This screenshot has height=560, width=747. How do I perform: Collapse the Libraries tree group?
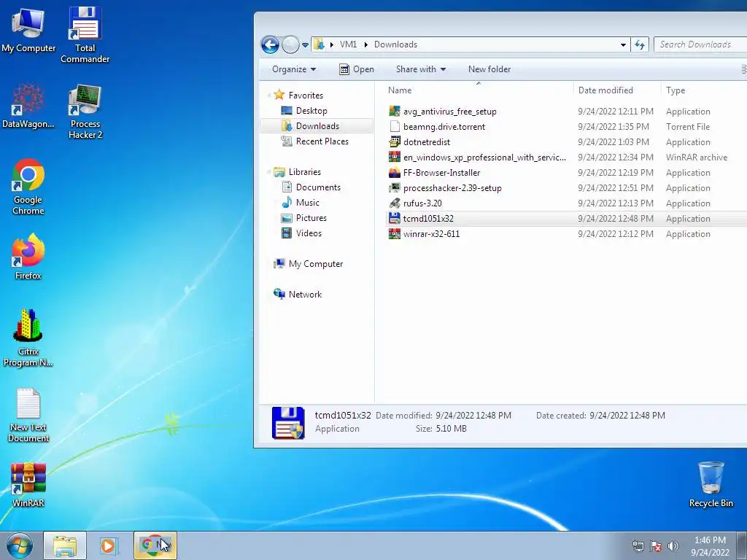(268, 172)
